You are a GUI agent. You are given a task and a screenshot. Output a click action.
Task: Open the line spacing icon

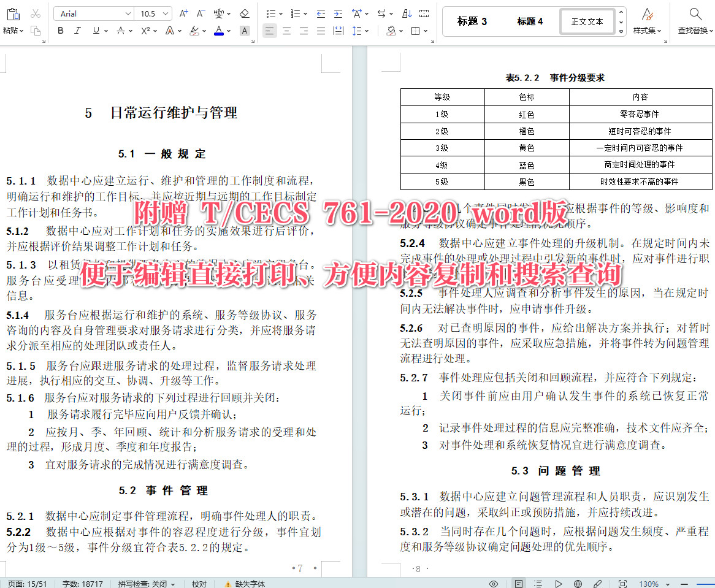[356, 30]
